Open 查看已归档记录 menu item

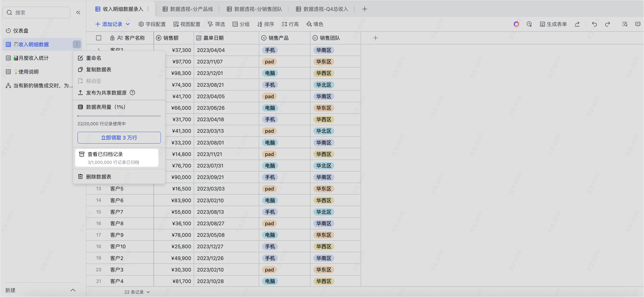pyautogui.click(x=117, y=158)
